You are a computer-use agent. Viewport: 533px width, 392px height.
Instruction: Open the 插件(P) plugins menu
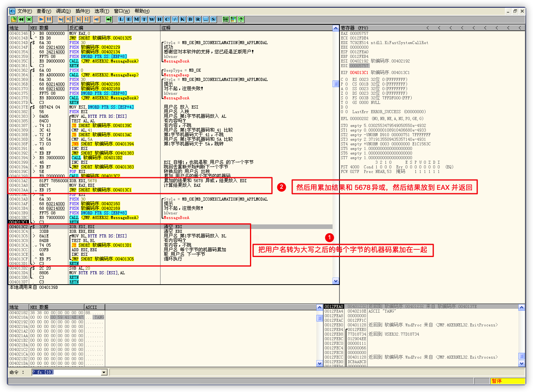tap(83, 11)
